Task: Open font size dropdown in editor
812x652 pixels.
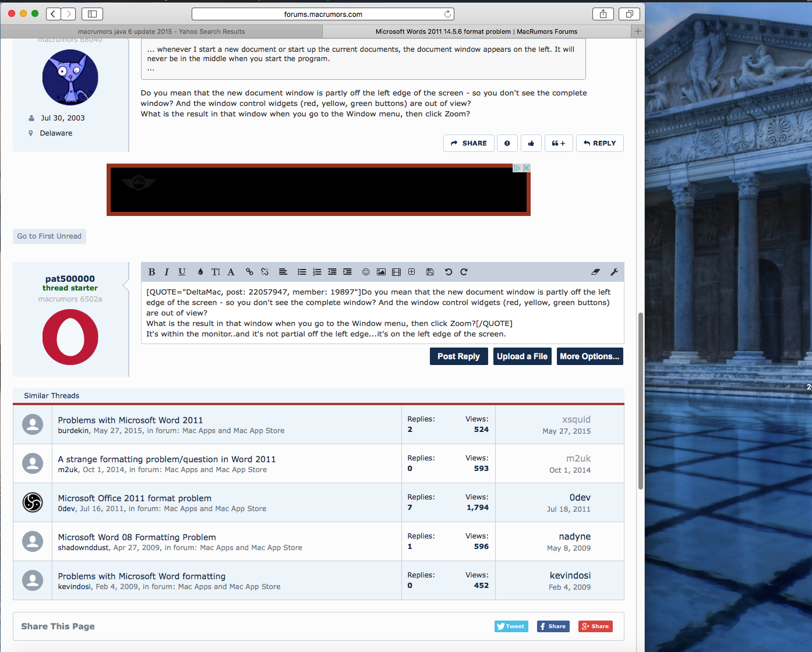Action: pos(216,272)
